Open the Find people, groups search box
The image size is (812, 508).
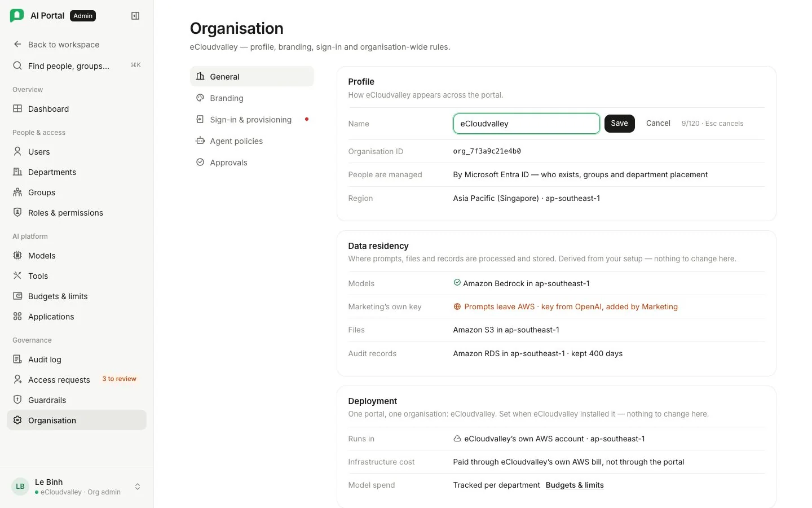tap(77, 65)
